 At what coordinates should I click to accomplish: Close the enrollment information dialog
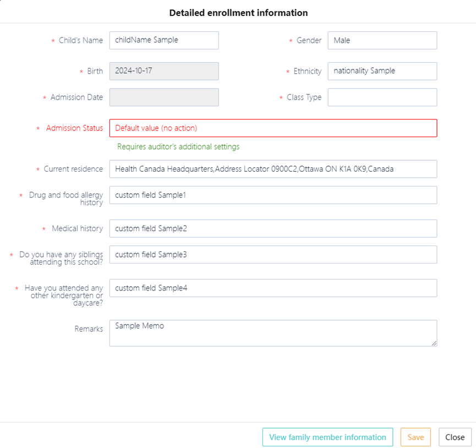click(x=455, y=437)
